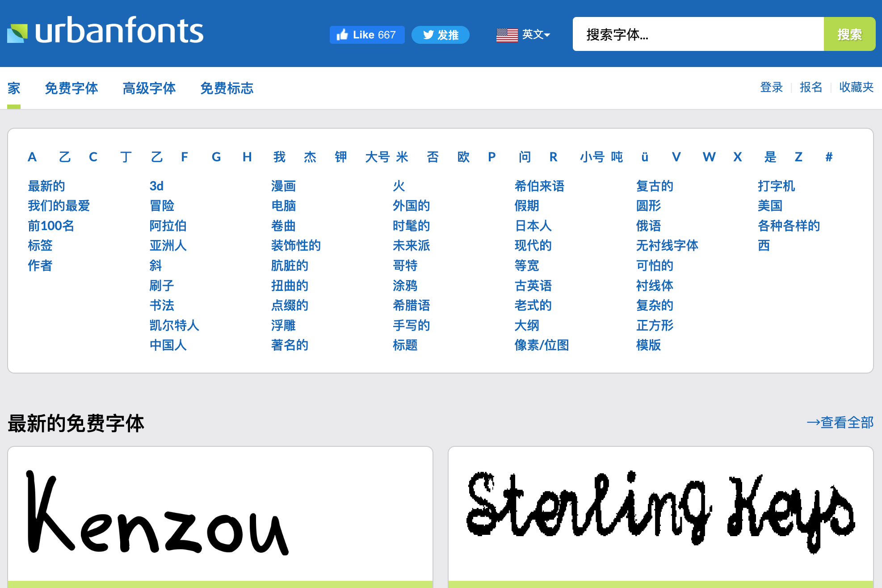
Task: Open the 英文 language dropdown
Action: pos(536,34)
